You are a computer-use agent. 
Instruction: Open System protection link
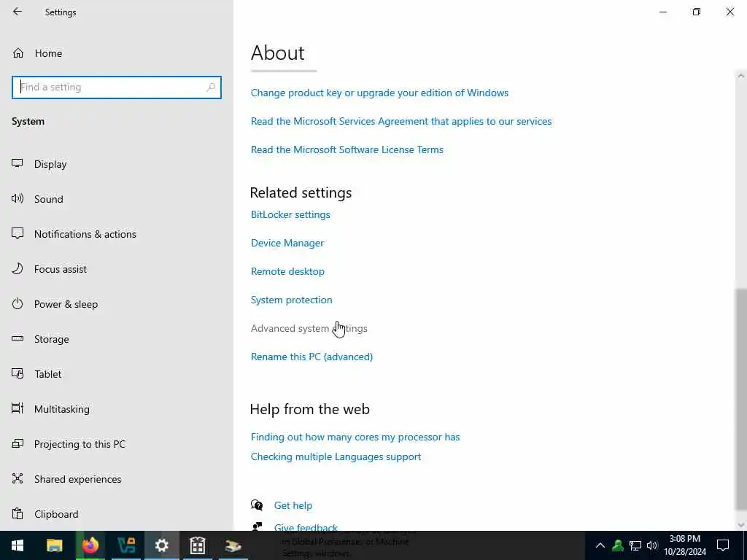pyautogui.click(x=292, y=300)
